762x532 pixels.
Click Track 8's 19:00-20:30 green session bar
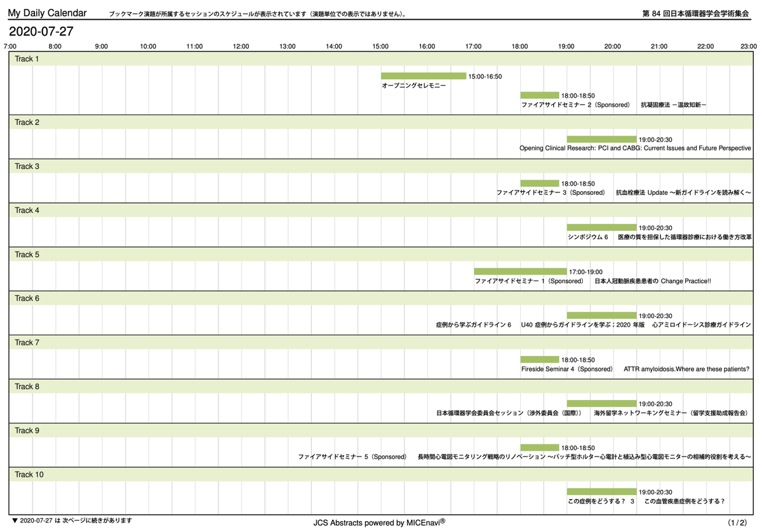coord(601,403)
